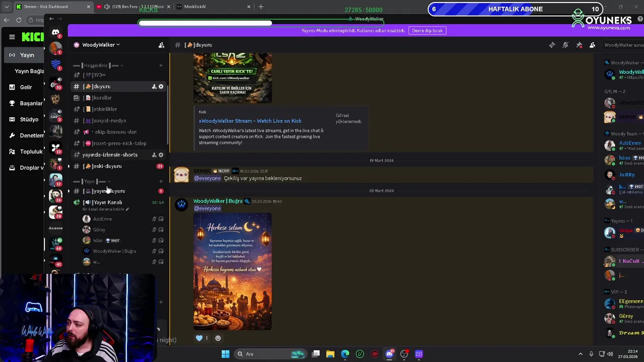Viewport: 644px width, 362px height.
Task: Open Discord taskbar icon
Action: point(389,354)
